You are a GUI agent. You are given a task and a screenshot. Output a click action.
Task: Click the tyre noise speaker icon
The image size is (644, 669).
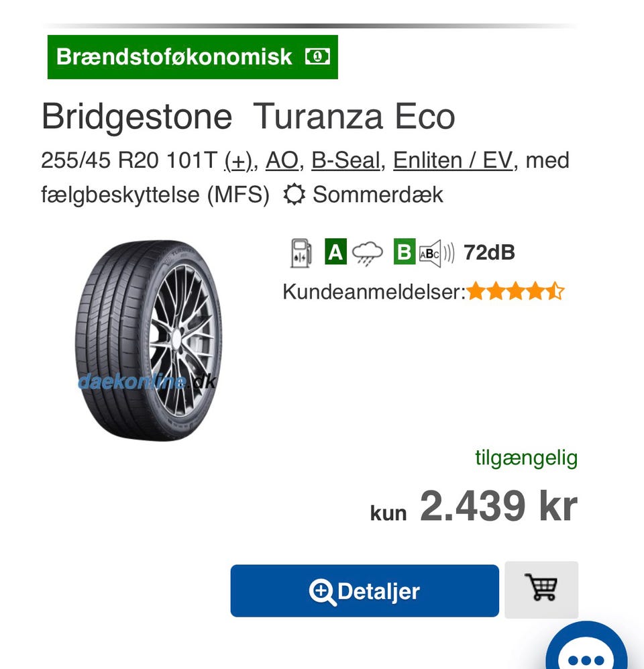pyautogui.click(x=437, y=253)
